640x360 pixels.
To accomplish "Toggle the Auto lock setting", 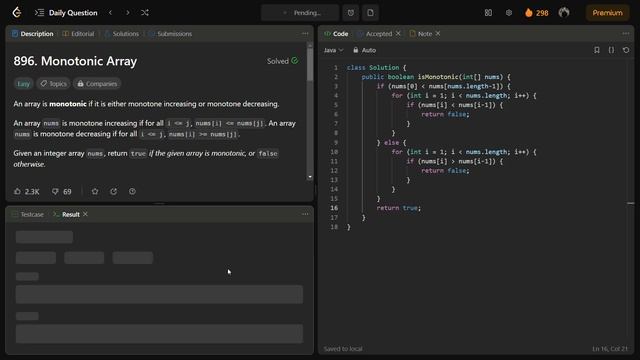I will click(364, 50).
